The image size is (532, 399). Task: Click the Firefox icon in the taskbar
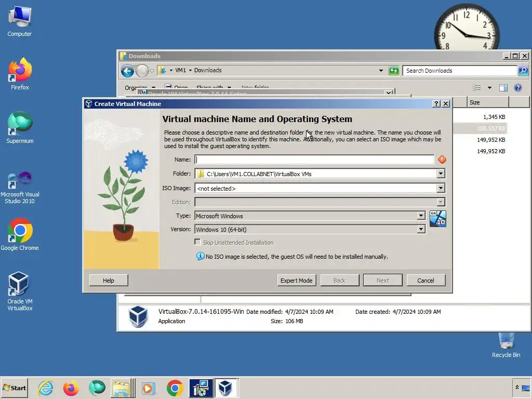71,388
